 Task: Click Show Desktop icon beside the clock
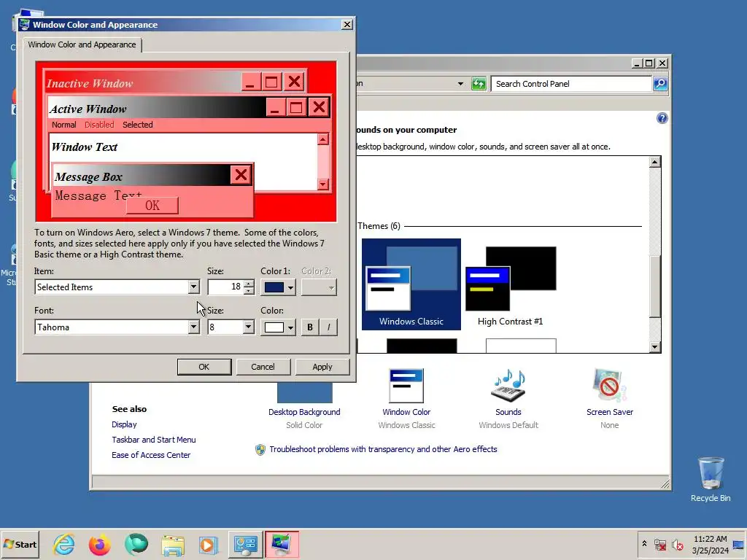(738, 544)
